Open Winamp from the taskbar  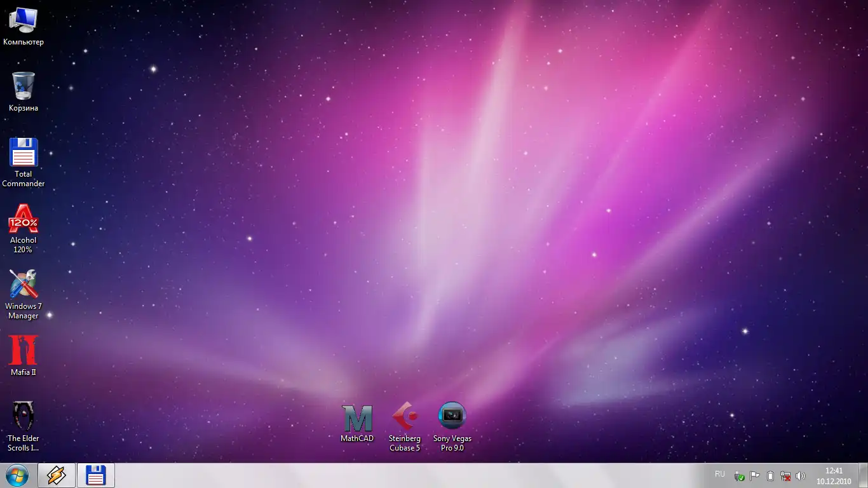point(57,475)
